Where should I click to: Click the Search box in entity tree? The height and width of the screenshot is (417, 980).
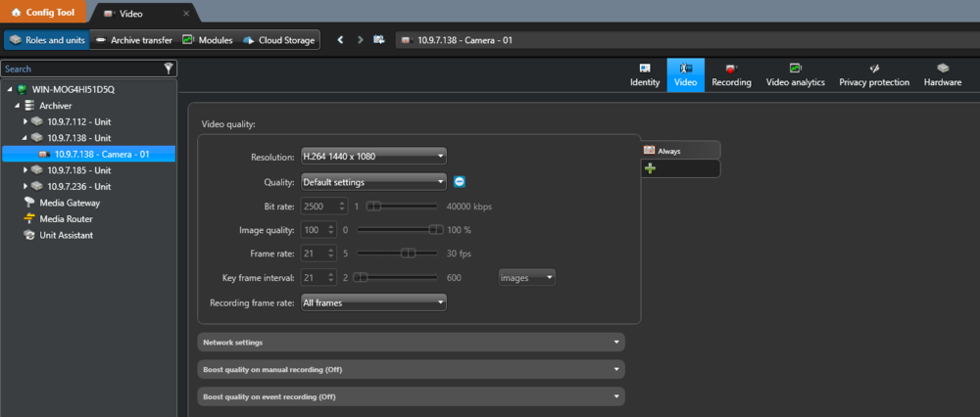pos(82,69)
